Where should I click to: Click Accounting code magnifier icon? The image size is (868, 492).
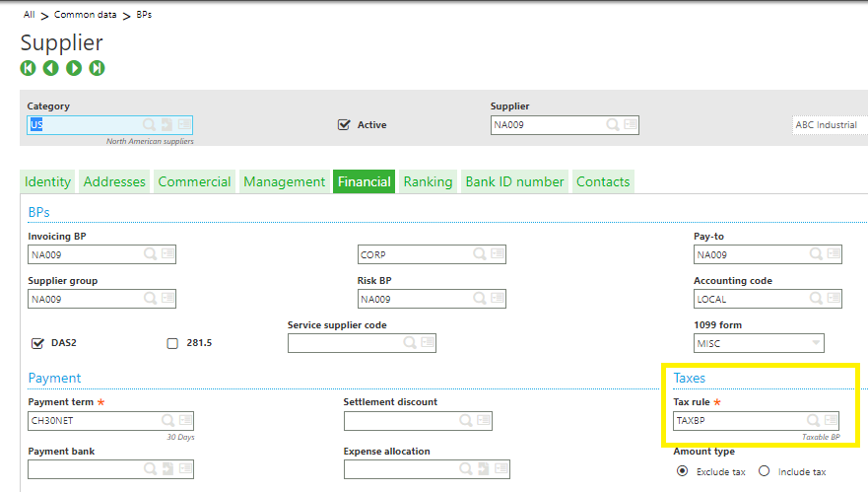point(814,299)
